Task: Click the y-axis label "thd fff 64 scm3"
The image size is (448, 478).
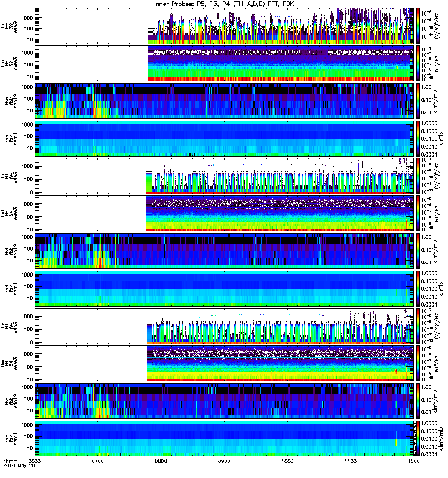Action: coord(9,213)
